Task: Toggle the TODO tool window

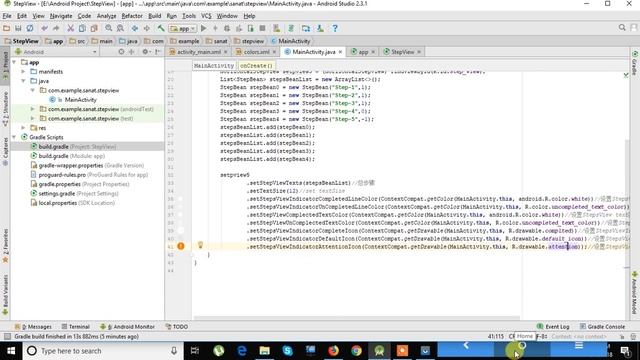Action: (x=176, y=327)
